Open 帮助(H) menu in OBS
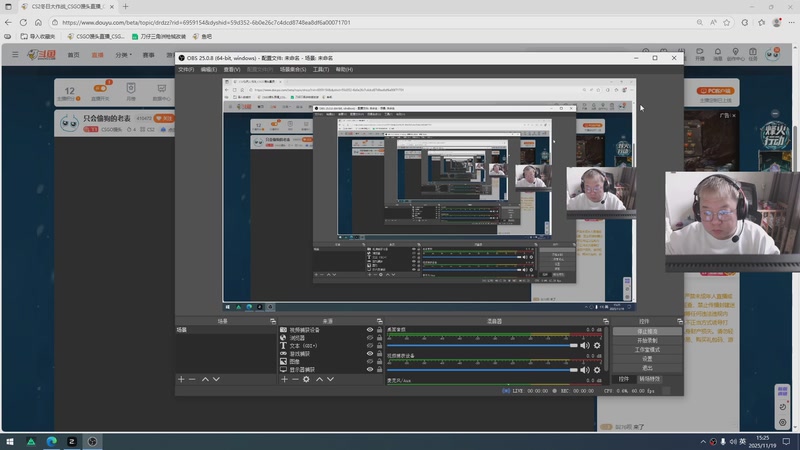Image resolution: width=800 pixels, height=450 pixels. pos(344,69)
